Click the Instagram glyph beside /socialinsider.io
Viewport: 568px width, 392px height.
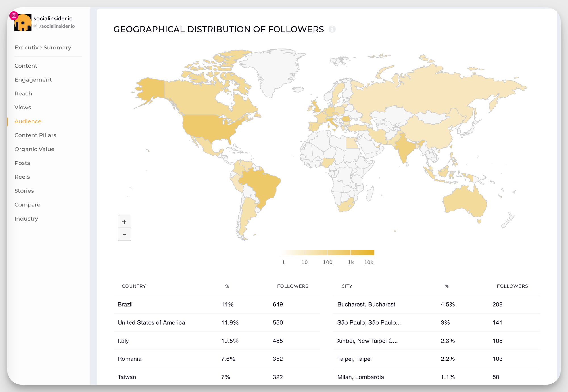35,26
